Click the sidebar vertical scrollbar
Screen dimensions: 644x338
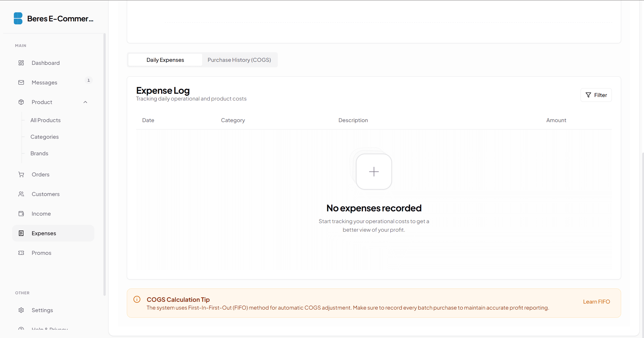click(104, 165)
